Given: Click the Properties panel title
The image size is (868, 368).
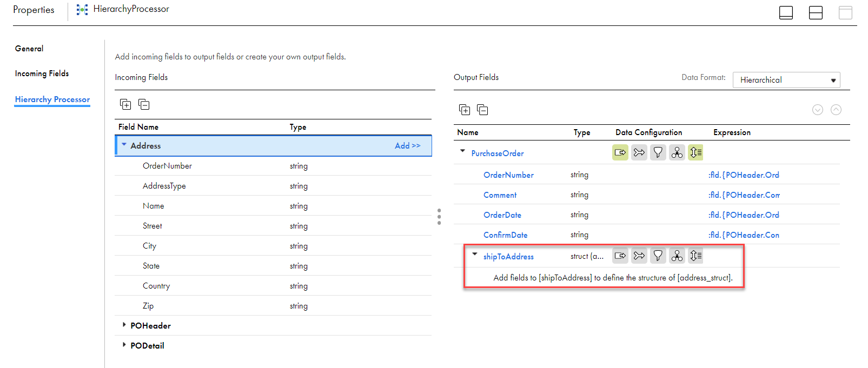Looking at the screenshot, I should (x=34, y=10).
